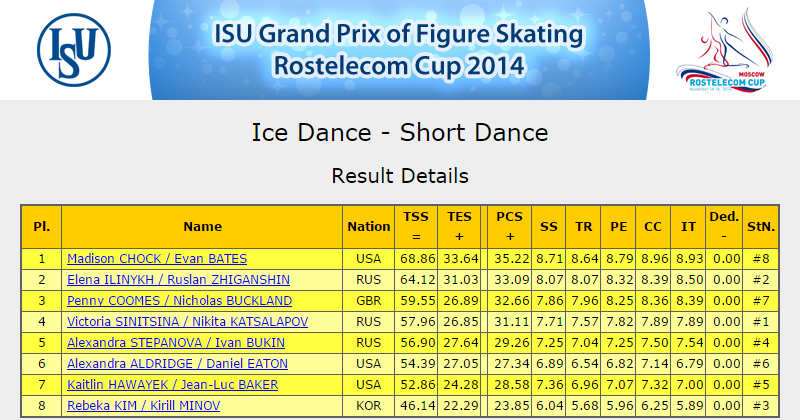Viewport: 800px width, 420px height.
Task: Click the StN. column header
Action: [761, 227]
